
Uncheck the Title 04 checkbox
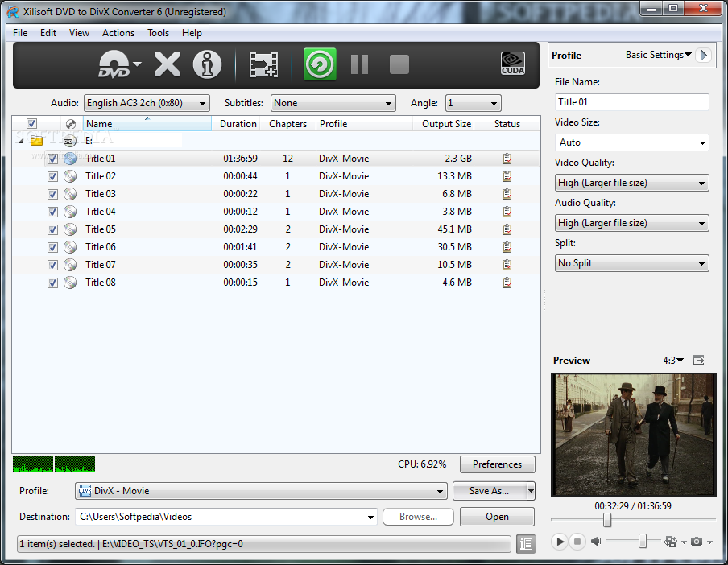tap(52, 212)
